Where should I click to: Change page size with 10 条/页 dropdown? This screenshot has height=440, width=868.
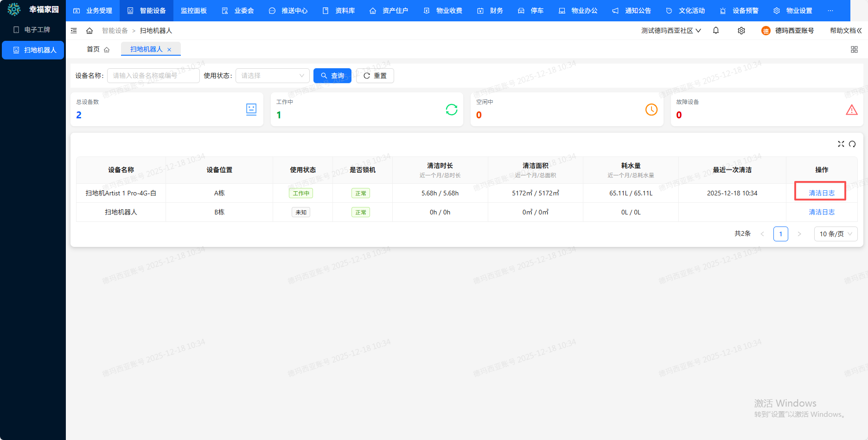coord(836,234)
